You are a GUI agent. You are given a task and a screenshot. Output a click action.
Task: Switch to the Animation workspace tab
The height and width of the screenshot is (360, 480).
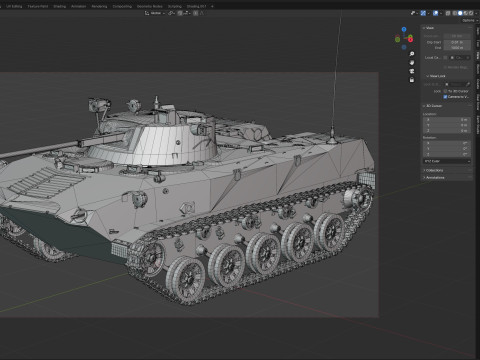point(79,6)
